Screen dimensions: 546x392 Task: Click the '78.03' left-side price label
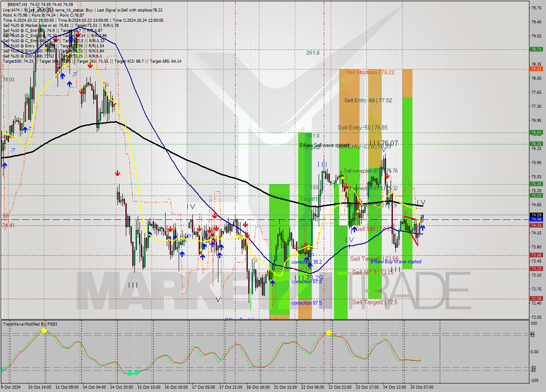(9, 80)
